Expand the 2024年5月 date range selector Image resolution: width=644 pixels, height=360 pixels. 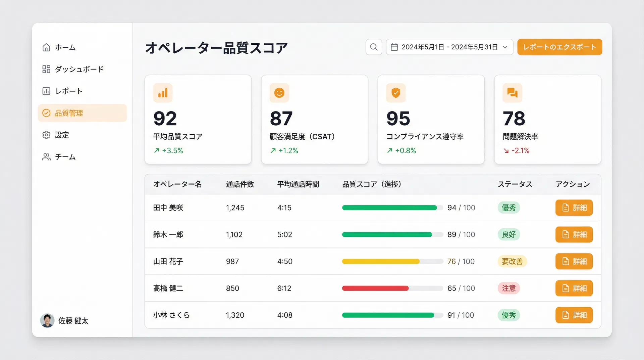449,47
